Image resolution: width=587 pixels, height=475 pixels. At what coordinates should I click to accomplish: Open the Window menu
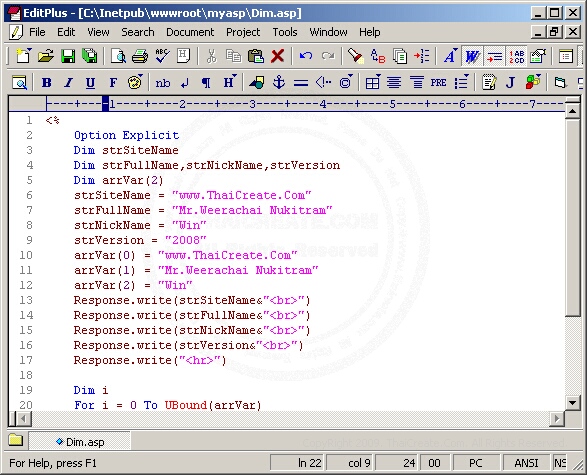(x=328, y=32)
